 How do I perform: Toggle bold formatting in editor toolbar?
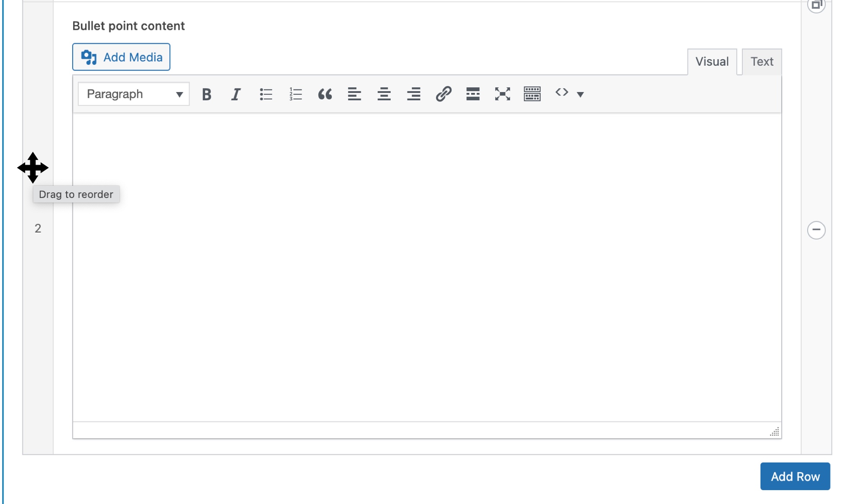pyautogui.click(x=206, y=94)
